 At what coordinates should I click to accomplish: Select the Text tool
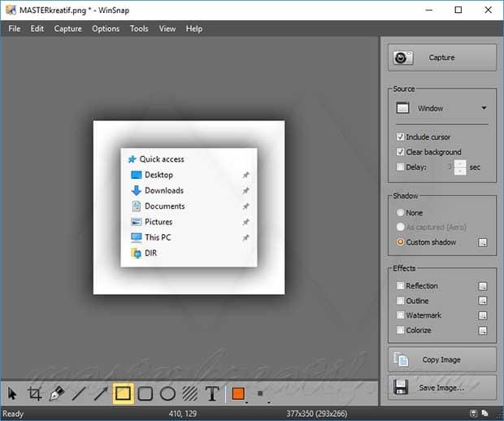click(x=212, y=393)
